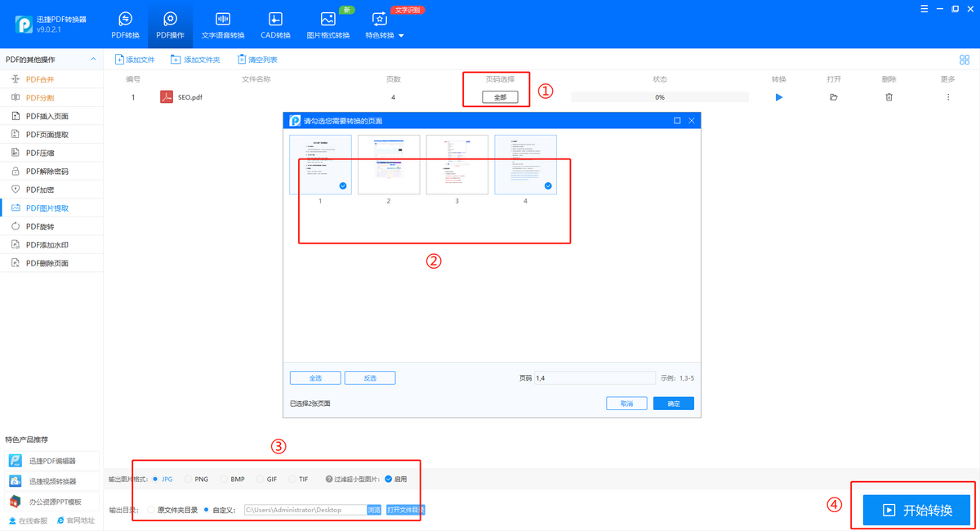Select PDF添加水印 in sidebar
The height and width of the screenshot is (531, 980).
click(x=51, y=245)
